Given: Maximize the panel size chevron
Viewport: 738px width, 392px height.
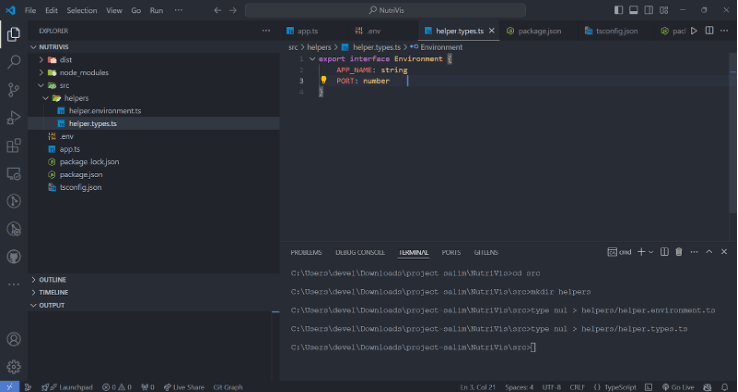Looking at the screenshot, I should pos(709,252).
